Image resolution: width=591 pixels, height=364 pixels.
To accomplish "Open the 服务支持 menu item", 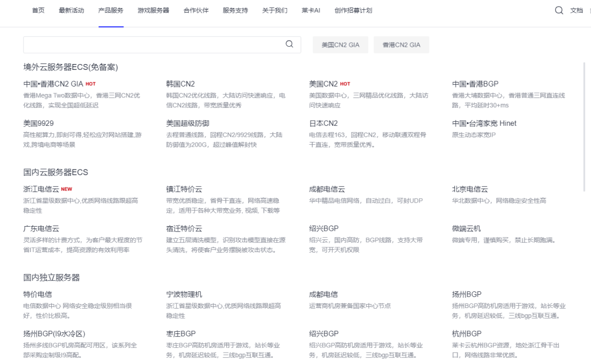I will (234, 10).
